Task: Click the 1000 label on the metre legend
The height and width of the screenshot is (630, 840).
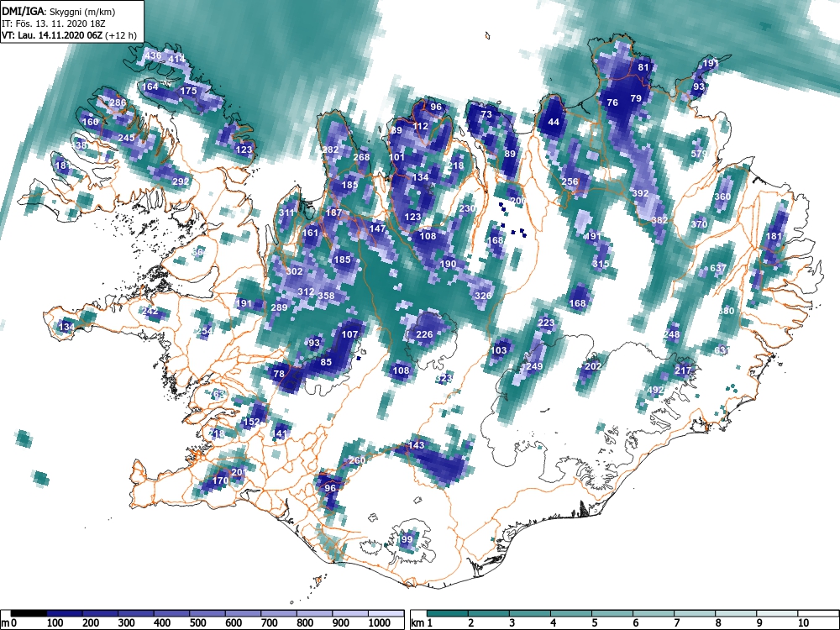Action: click(380, 623)
